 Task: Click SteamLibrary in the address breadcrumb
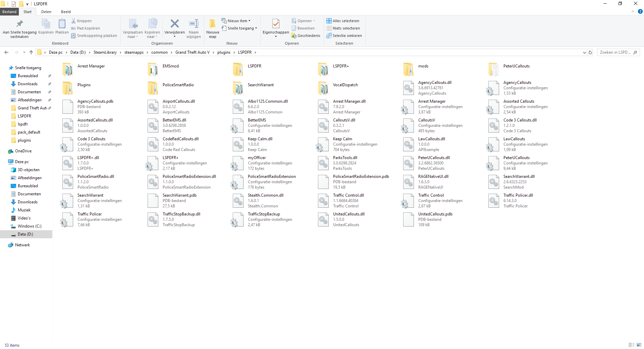105,52
